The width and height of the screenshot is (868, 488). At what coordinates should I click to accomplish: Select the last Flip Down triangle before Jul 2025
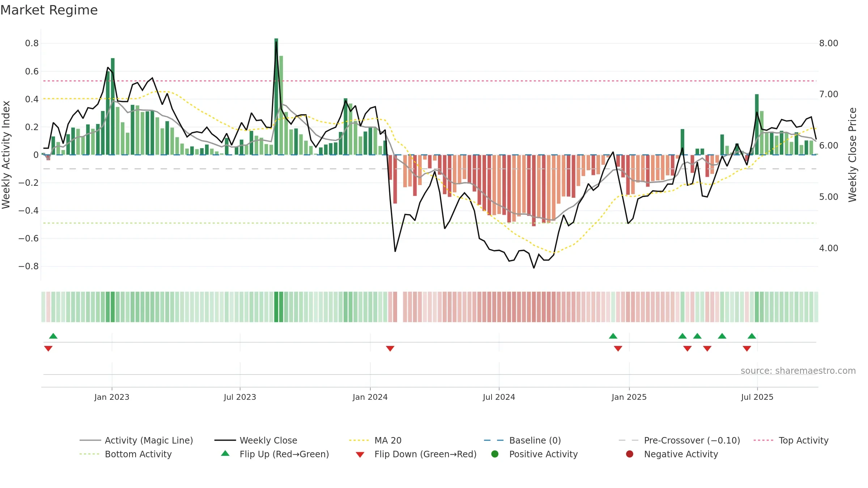(x=747, y=348)
